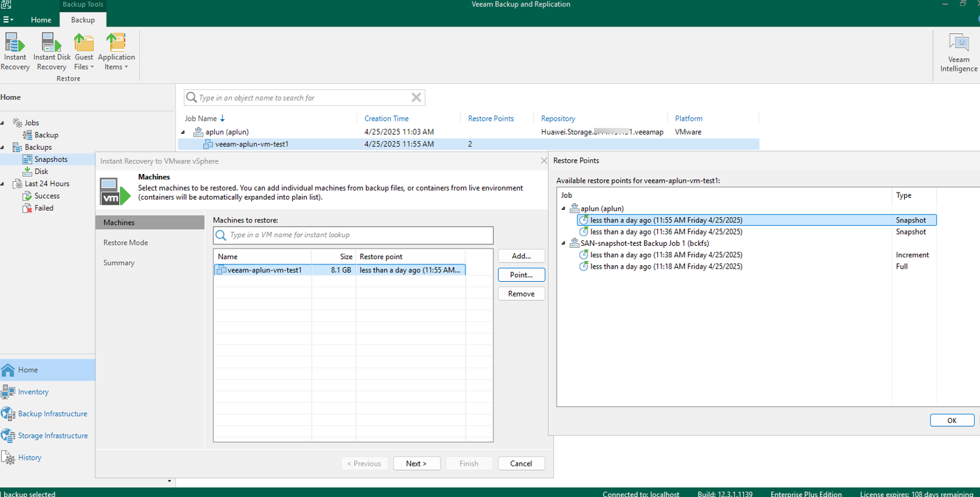The image size is (980, 497).
Task: Sort by Platform column header
Action: pos(689,119)
